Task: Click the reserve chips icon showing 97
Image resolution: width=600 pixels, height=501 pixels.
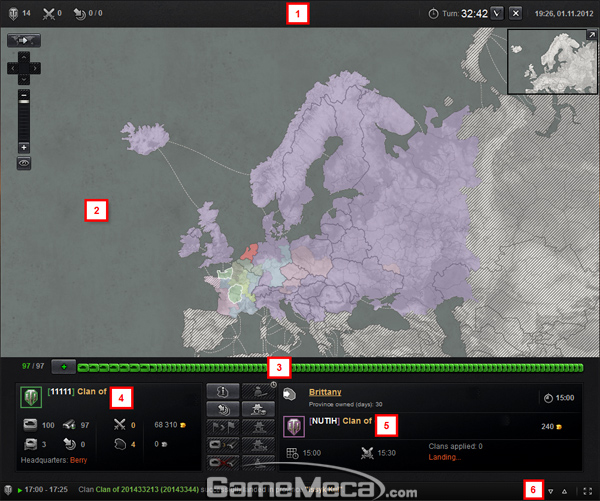Action: tap(69, 424)
